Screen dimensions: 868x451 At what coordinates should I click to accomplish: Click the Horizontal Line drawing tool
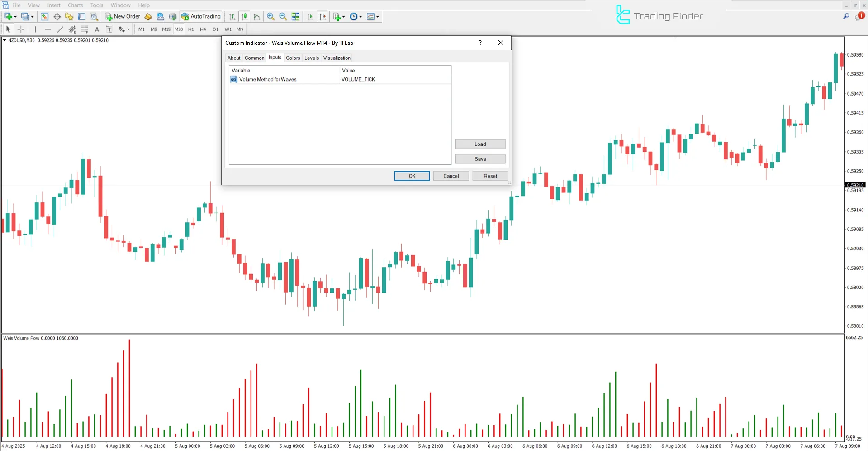48,29
